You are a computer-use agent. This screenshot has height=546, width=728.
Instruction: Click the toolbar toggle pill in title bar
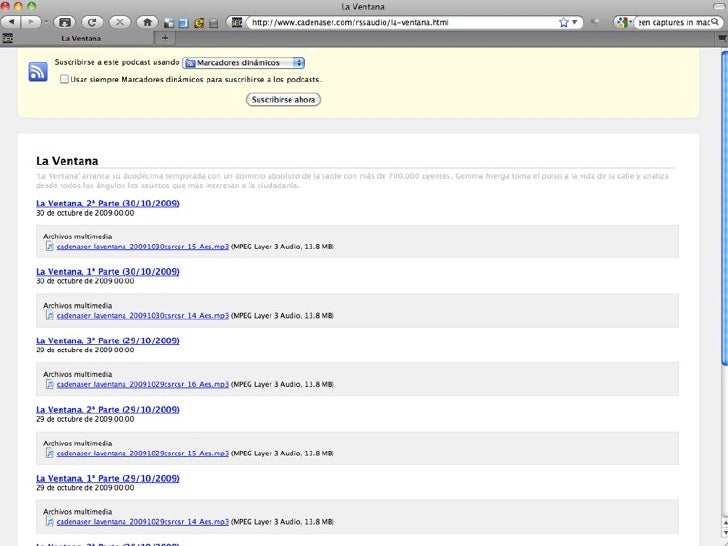pyautogui.click(x=721, y=6)
